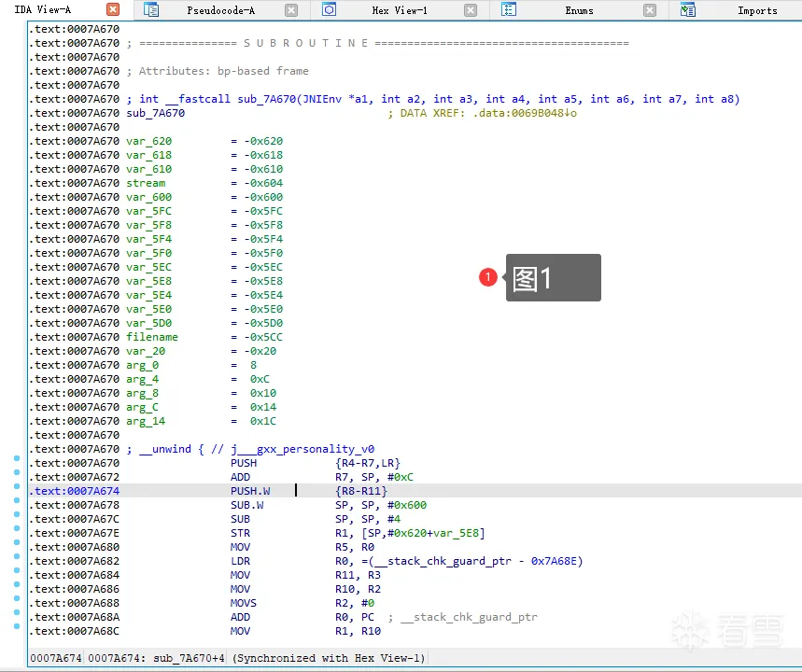Click the Enums tab icon
802x672 pixels.
click(x=509, y=10)
